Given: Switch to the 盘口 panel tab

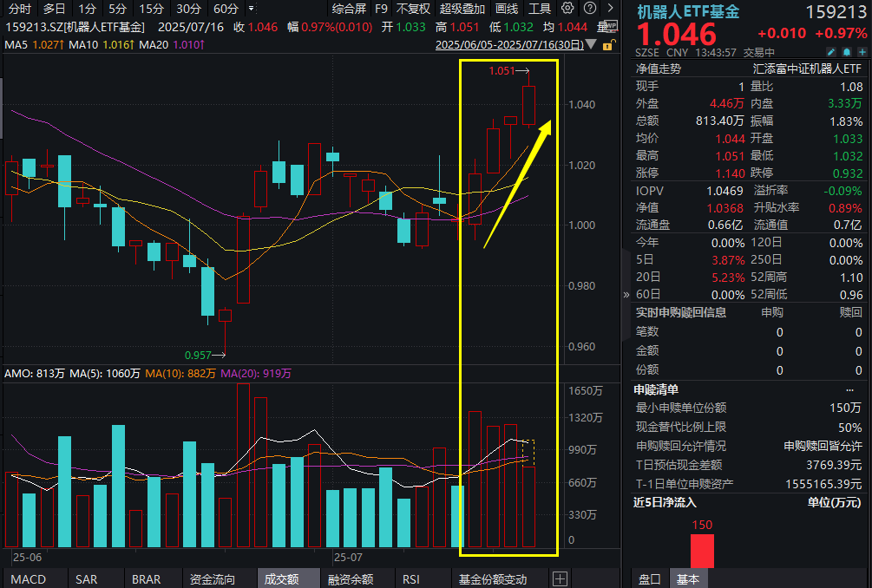Looking at the screenshot, I should [649, 578].
